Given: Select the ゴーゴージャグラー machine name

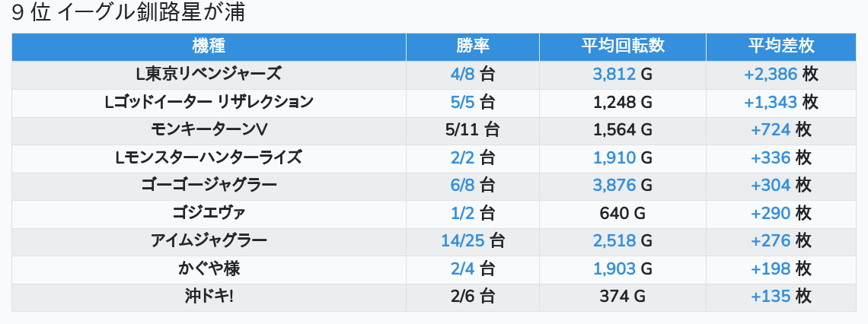Looking at the screenshot, I should tap(209, 186).
